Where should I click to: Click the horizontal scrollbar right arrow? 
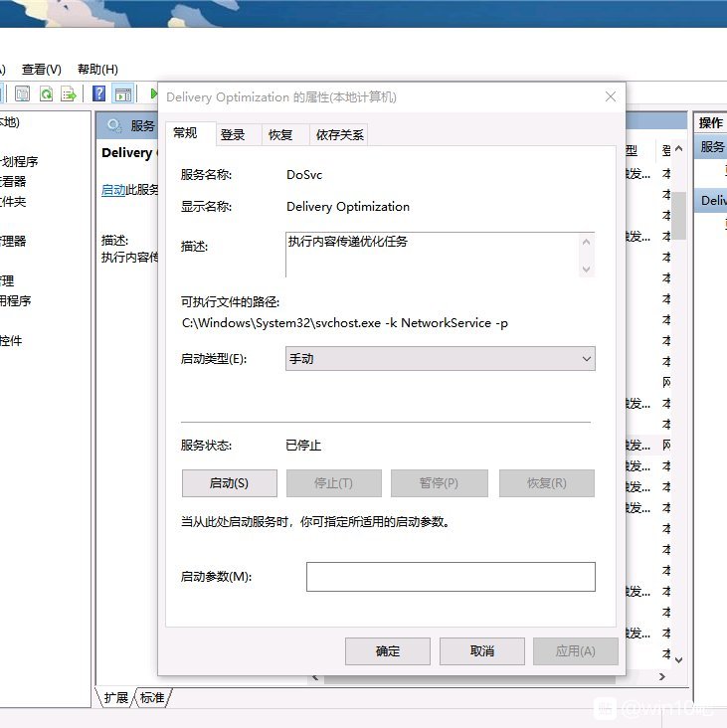[662, 677]
